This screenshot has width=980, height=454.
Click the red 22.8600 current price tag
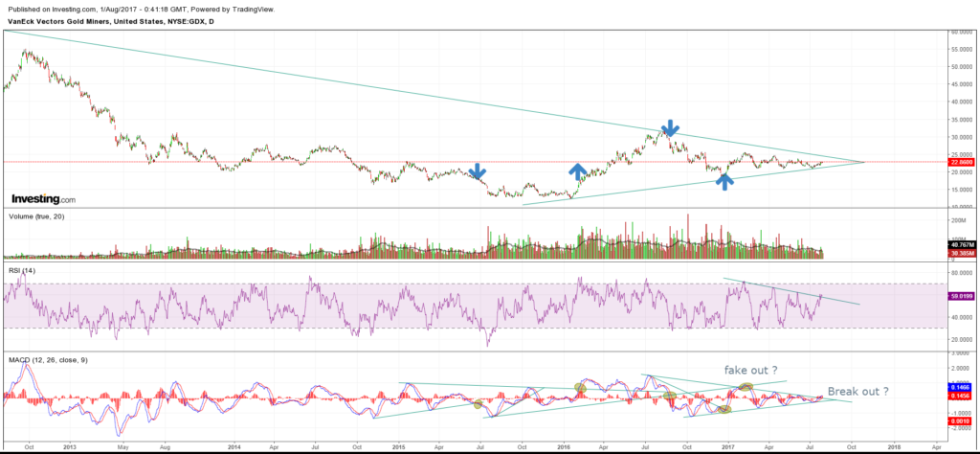961,162
